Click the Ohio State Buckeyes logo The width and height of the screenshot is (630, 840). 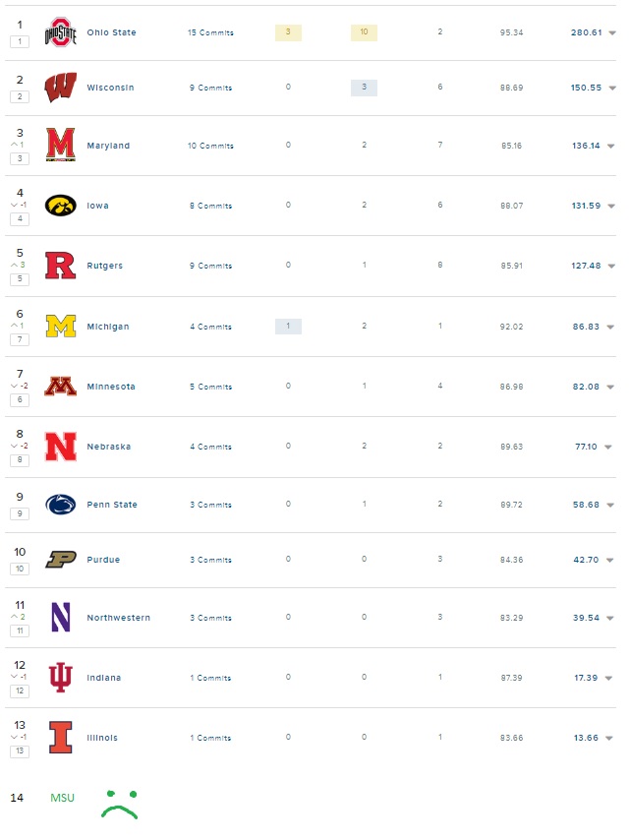61,31
